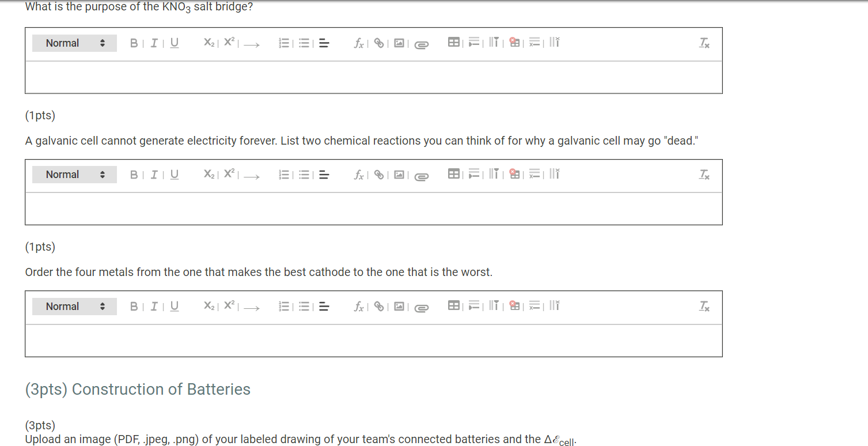Insert image in the salt bridge answer
The height and width of the screenshot is (446, 868).
[x=399, y=43]
